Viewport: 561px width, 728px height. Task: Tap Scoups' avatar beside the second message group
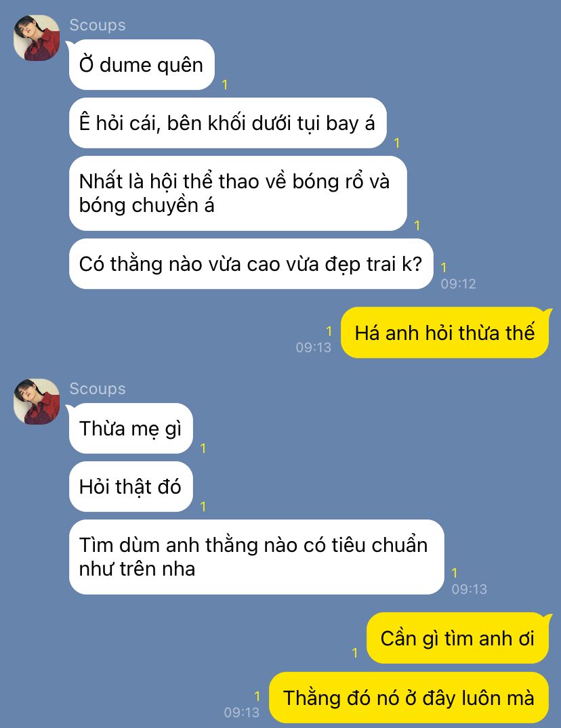click(x=37, y=402)
